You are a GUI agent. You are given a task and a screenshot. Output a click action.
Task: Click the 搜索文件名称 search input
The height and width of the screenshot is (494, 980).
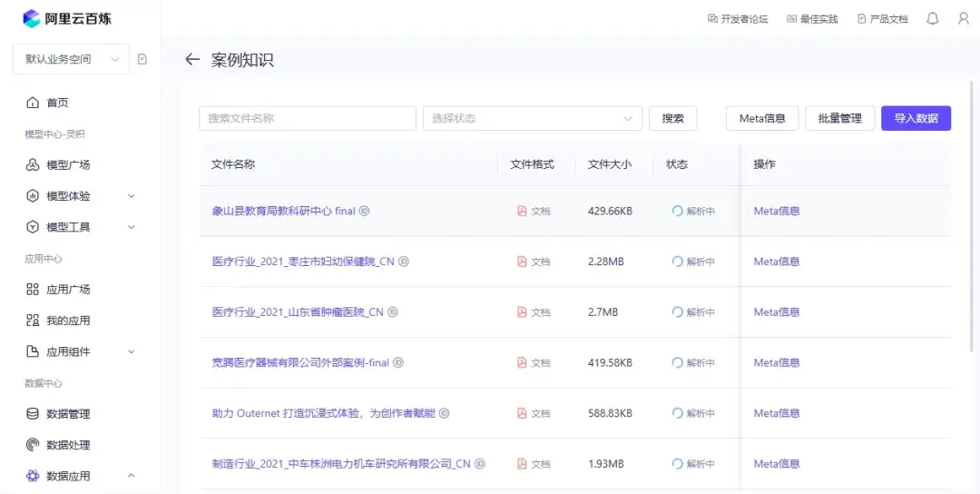(x=308, y=118)
